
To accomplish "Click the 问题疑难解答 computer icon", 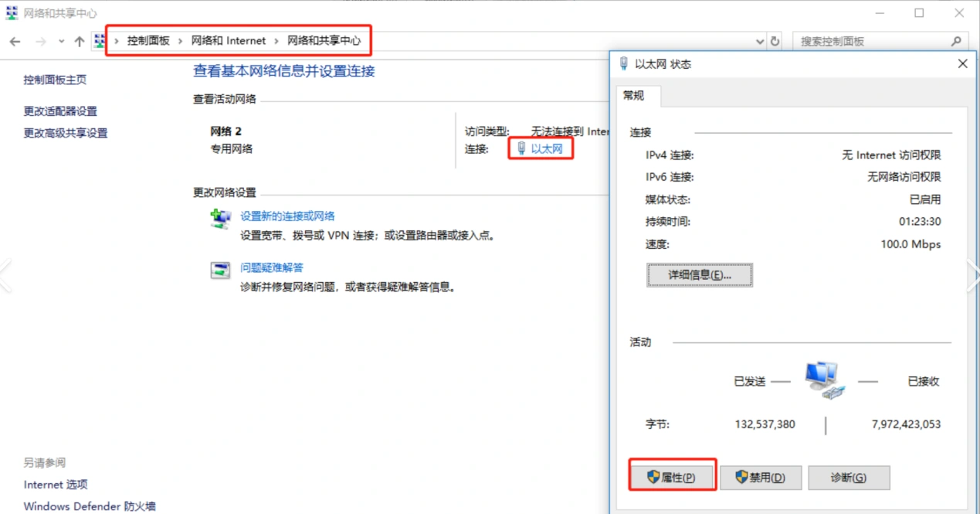I will coord(219,270).
